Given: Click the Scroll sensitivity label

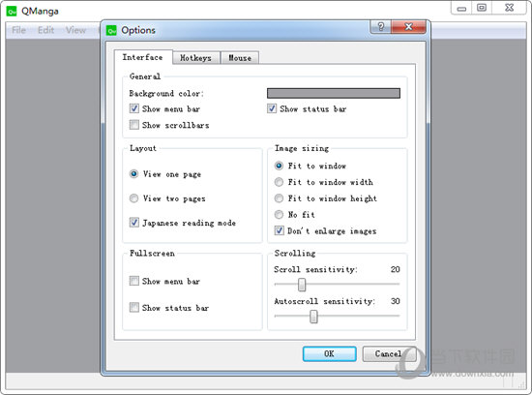Looking at the screenshot, I should pyautogui.click(x=315, y=269).
